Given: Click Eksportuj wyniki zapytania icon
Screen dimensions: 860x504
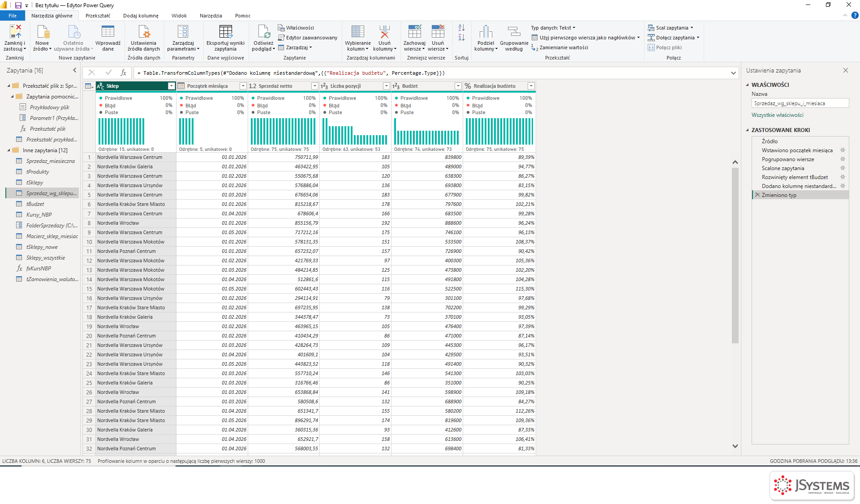Looking at the screenshot, I should pos(225,32).
